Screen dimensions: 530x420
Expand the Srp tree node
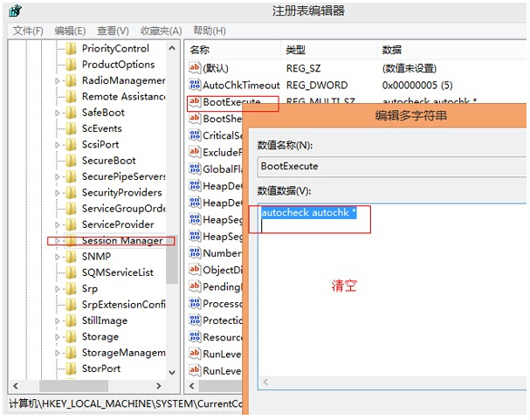tap(57, 289)
